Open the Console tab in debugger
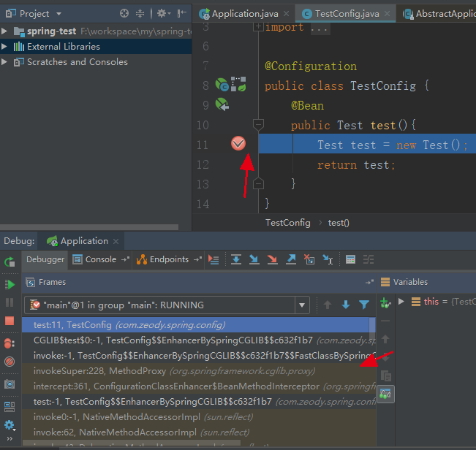This screenshot has width=476, height=450. (100, 259)
